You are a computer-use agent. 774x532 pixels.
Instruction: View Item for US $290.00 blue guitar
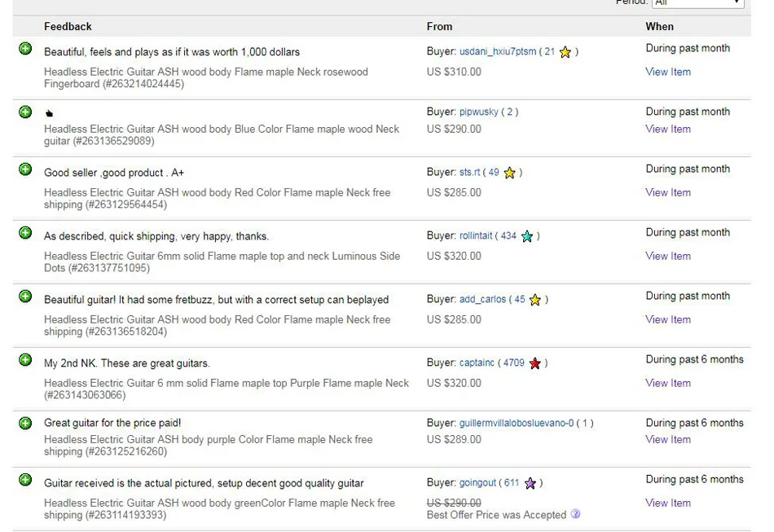(668, 130)
